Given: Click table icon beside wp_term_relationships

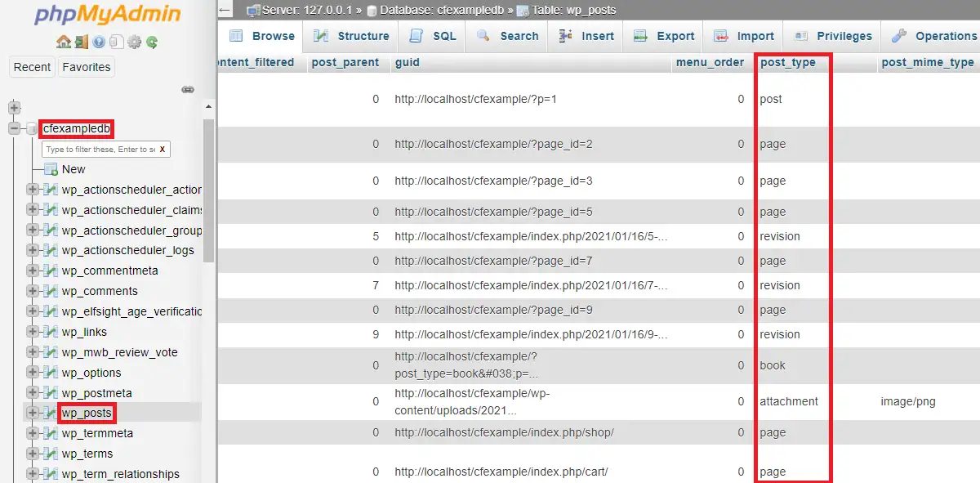Looking at the screenshot, I should 51,474.
